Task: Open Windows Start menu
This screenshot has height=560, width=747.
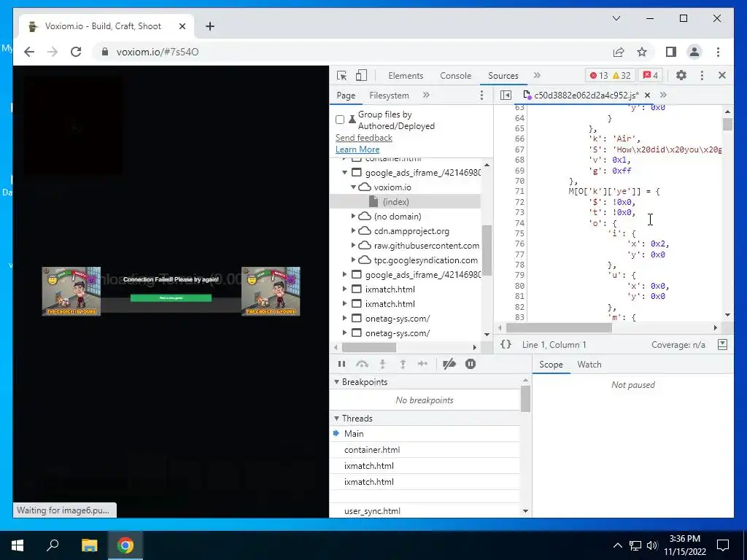Action: pos(18,545)
